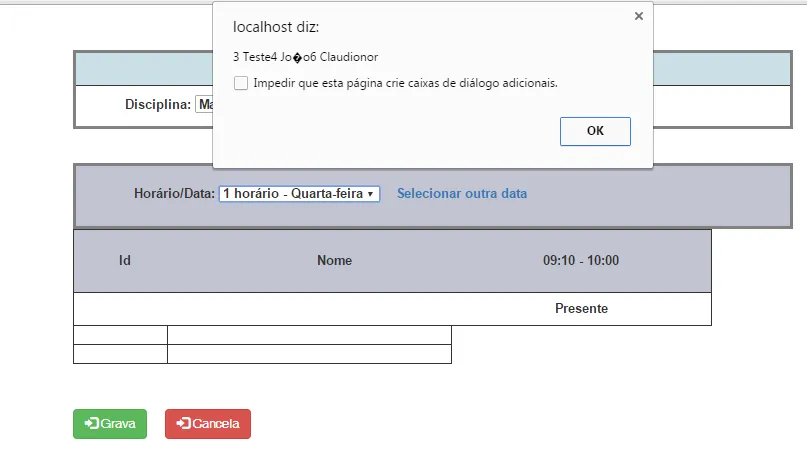Click the arrow icon on the Grava button
This screenshot has width=807, height=457.
[91, 424]
